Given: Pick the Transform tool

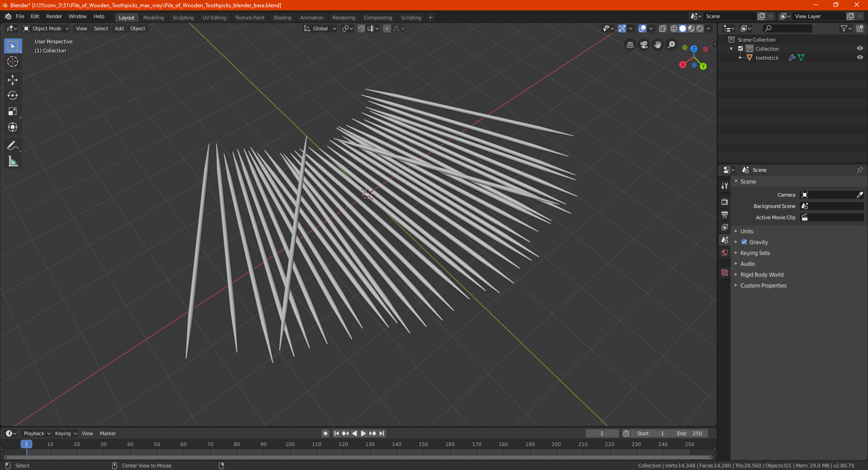Looking at the screenshot, I should click(13, 127).
